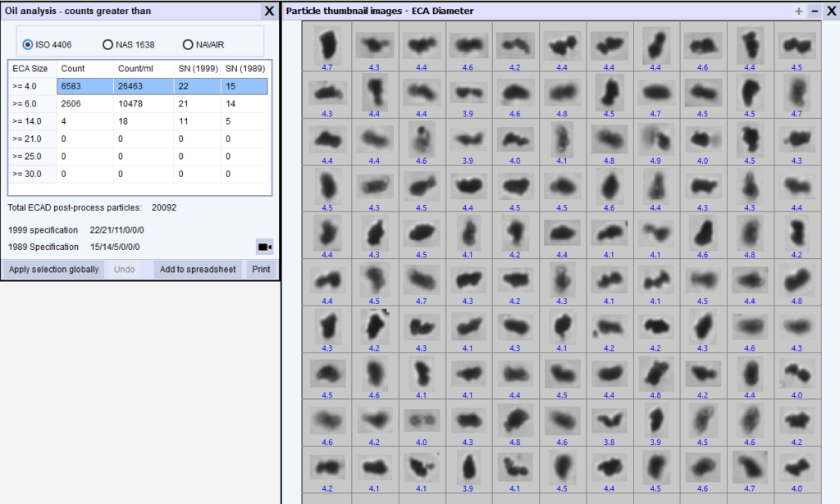This screenshot has width=840, height=504.
Task: Click the particle thumbnail labeled 3.8
Action: point(609,420)
